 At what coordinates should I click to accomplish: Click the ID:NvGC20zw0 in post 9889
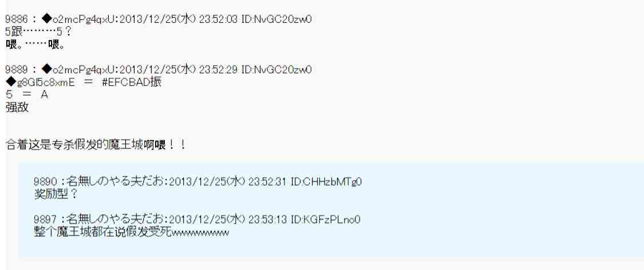tap(276, 69)
